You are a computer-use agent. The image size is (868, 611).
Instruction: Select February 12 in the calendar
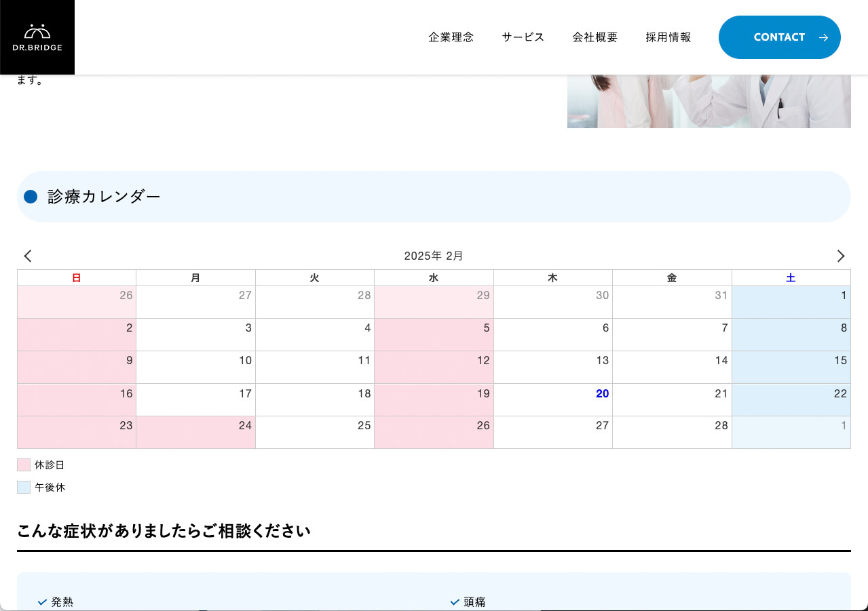[434, 368]
